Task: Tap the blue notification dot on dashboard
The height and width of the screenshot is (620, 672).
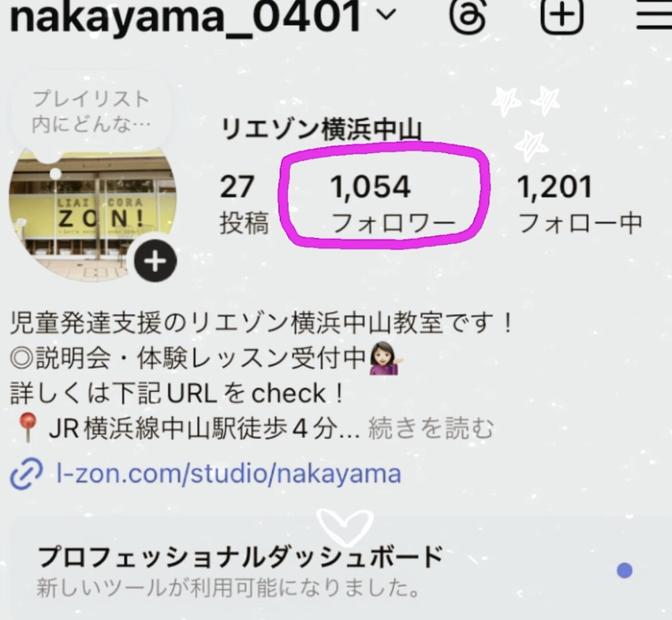Action: coord(624,570)
